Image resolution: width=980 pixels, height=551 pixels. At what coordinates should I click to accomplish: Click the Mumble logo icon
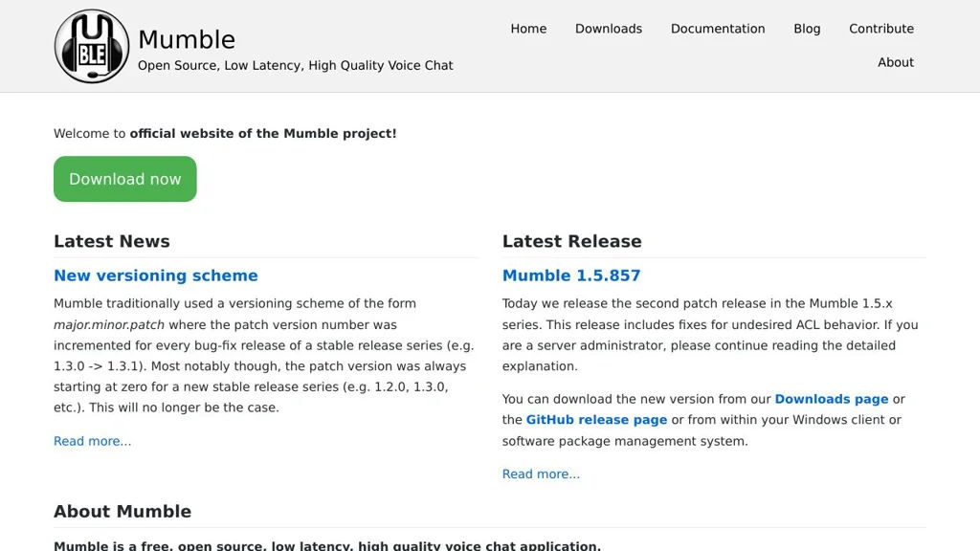pyautogui.click(x=91, y=45)
